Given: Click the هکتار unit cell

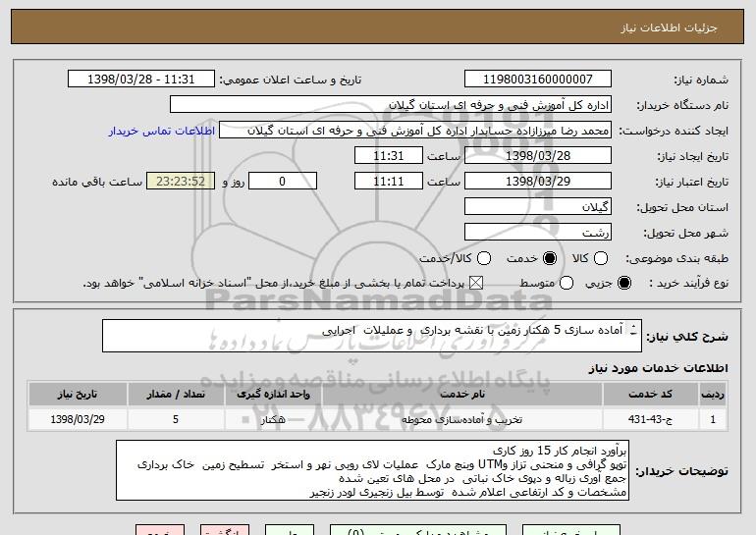Looking at the screenshot, I should click(x=273, y=419).
